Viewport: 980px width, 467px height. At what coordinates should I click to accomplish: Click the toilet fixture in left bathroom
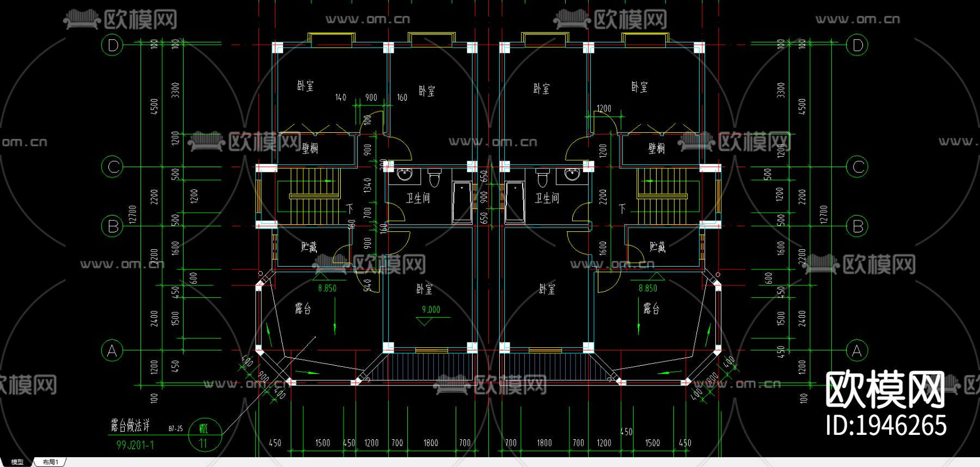[x=434, y=177]
